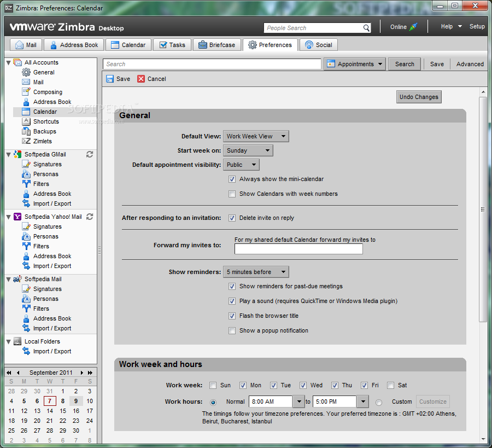Click the Undo Changes button
The image size is (492, 448).
click(x=419, y=97)
